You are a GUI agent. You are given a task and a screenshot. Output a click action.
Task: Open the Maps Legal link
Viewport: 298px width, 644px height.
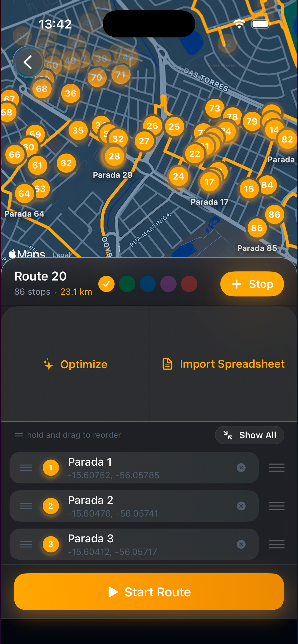click(x=61, y=254)
